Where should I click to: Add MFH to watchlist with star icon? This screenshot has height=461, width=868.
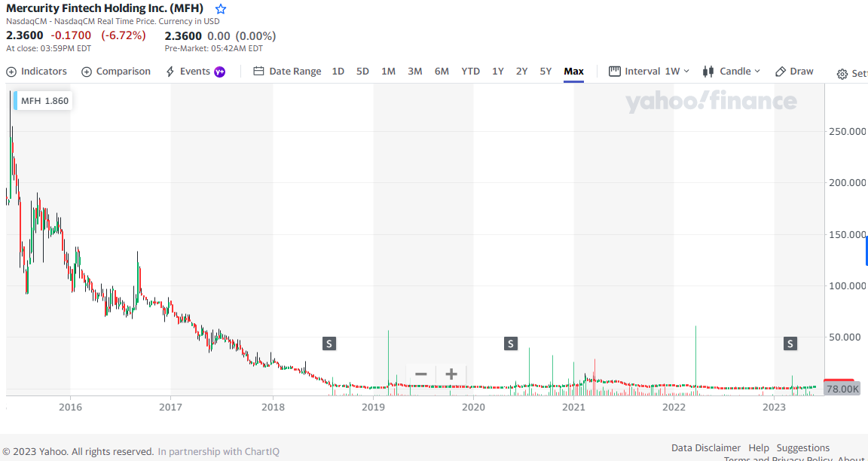pos(221,9)
